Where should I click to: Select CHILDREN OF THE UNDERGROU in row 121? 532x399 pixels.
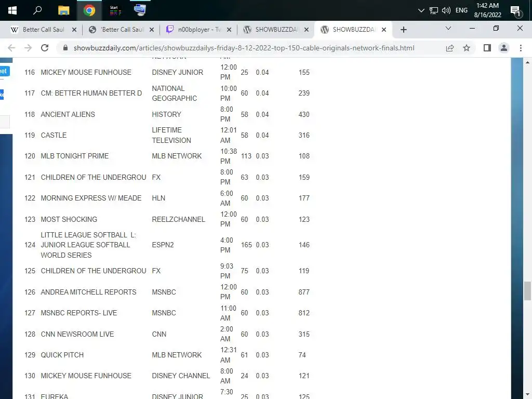point(94,177)
